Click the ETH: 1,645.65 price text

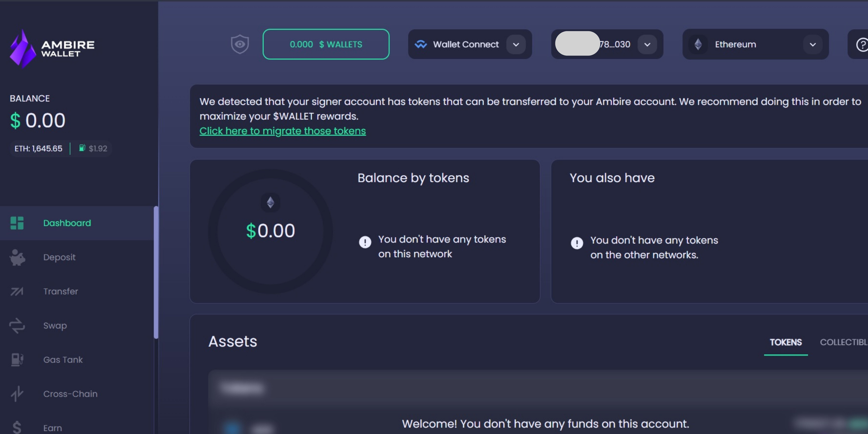[x=38, y=149]
